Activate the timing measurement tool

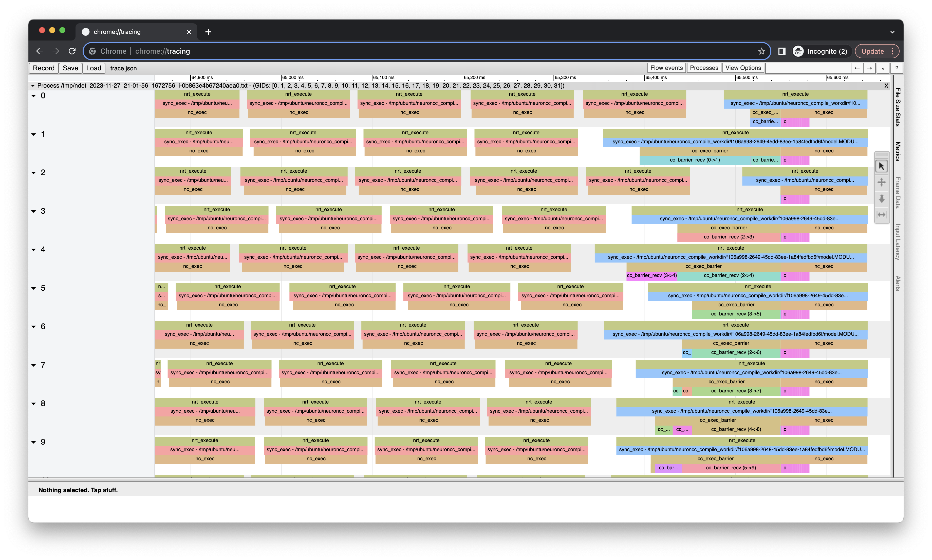(x=882, y=214)
